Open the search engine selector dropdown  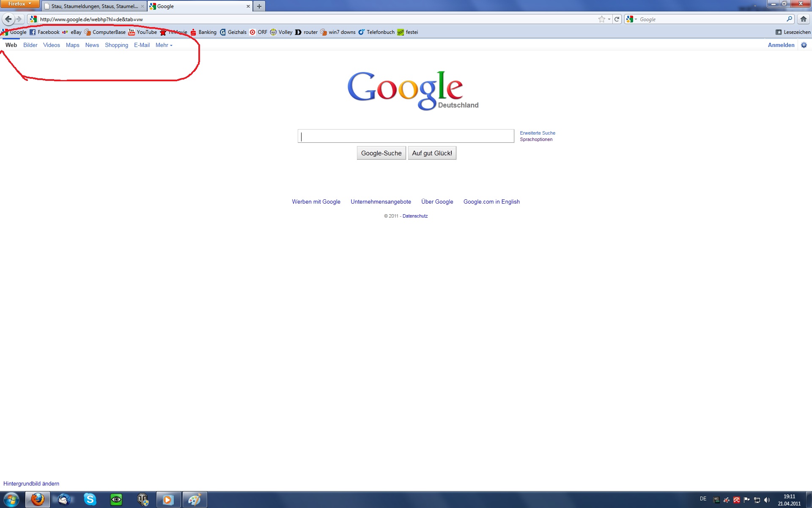[x=631, y=19]
